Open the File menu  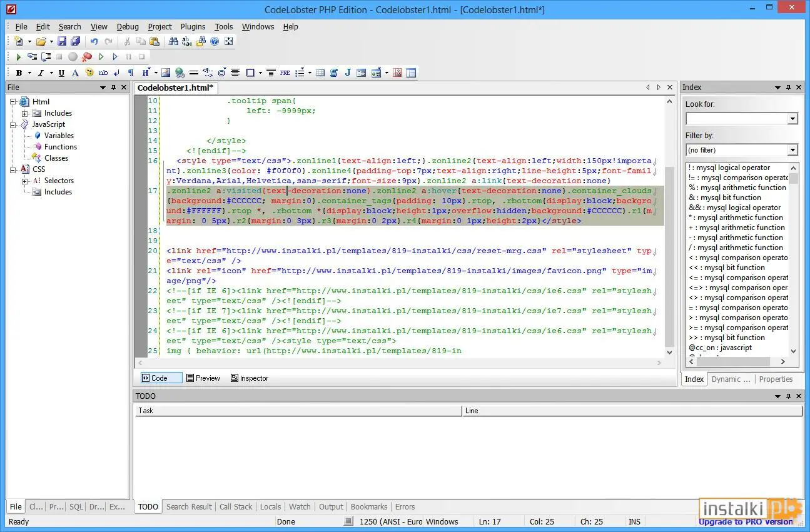(x=21, y=26)
